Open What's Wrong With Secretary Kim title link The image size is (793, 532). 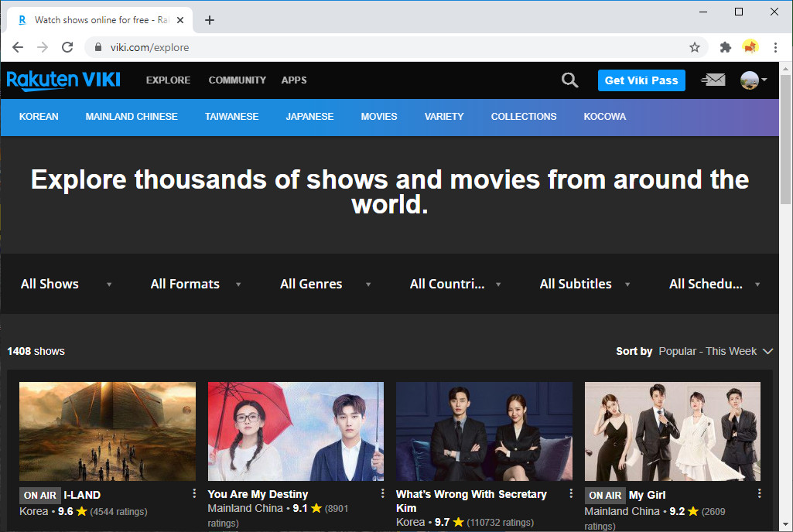coord(471,501)
